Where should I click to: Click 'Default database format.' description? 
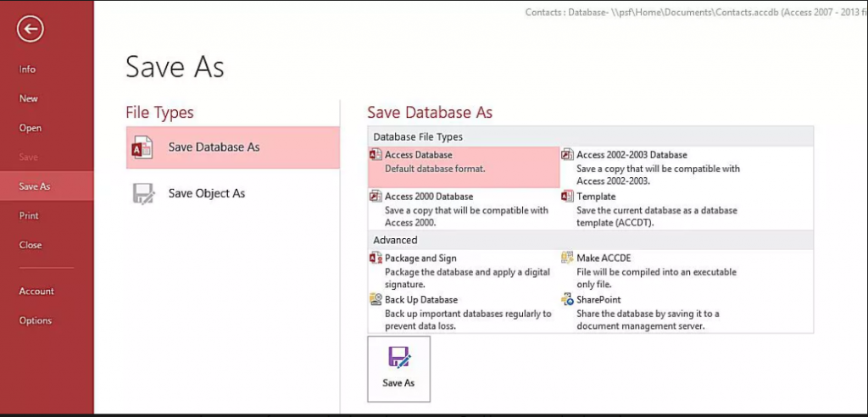tap(435, 169)
